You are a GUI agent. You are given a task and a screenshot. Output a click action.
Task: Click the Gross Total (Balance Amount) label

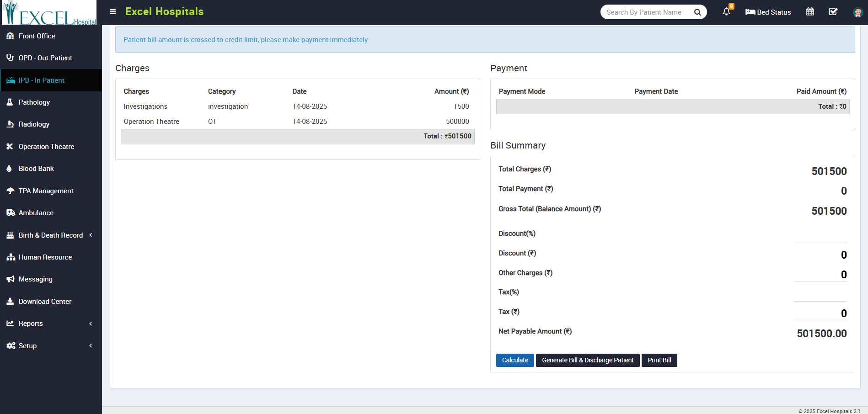point(550,209)
